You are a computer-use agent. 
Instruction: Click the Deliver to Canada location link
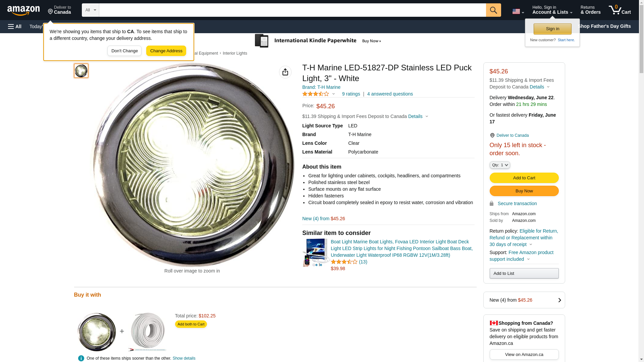tap(512, 135)
